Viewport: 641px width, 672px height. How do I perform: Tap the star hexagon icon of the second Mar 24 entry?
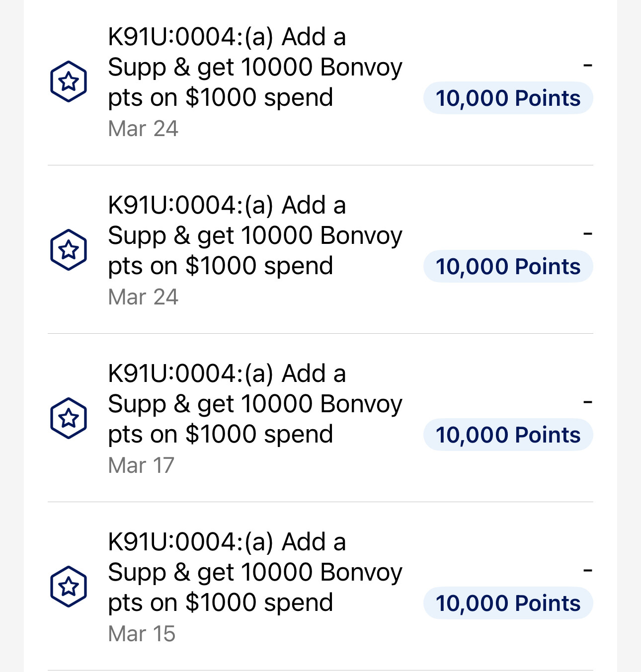[69, 250]
